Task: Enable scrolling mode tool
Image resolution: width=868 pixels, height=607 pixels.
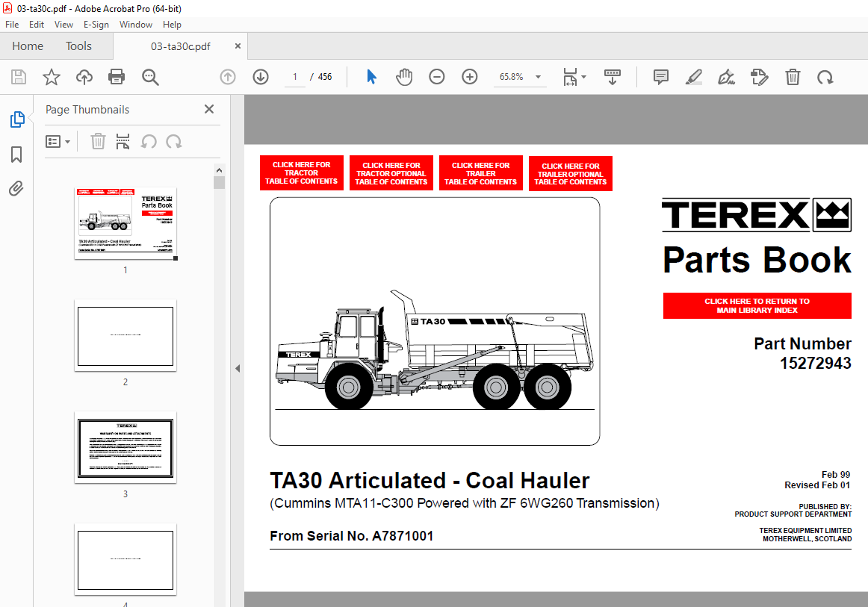Action: tap(613, 77)
